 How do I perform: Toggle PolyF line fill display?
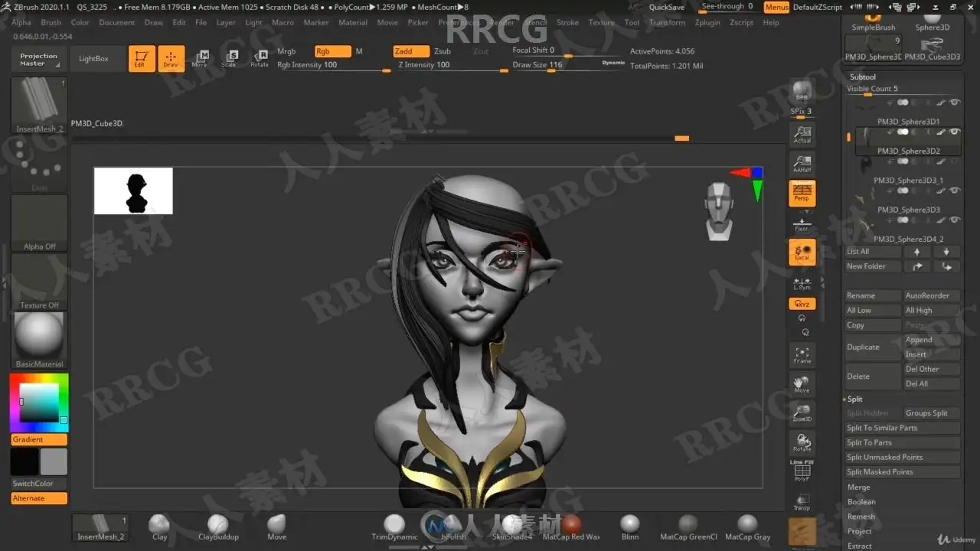point(802,471)
